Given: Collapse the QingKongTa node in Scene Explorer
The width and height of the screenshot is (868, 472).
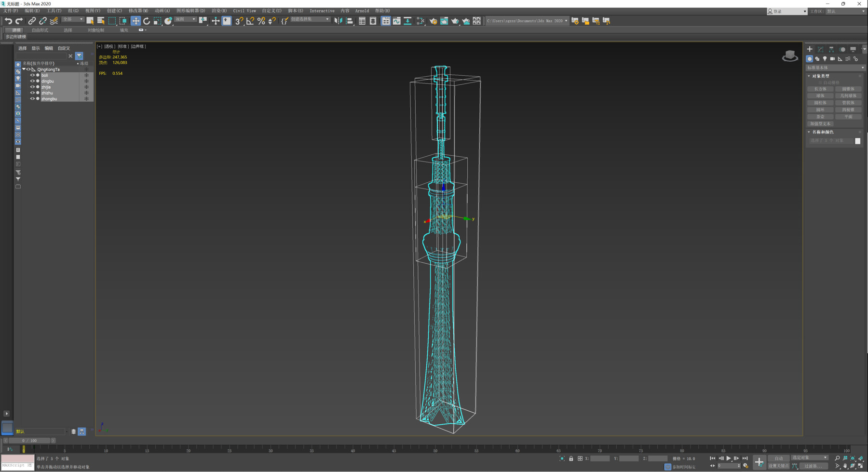Looking at the screenshot, I should tap(24, 69).
